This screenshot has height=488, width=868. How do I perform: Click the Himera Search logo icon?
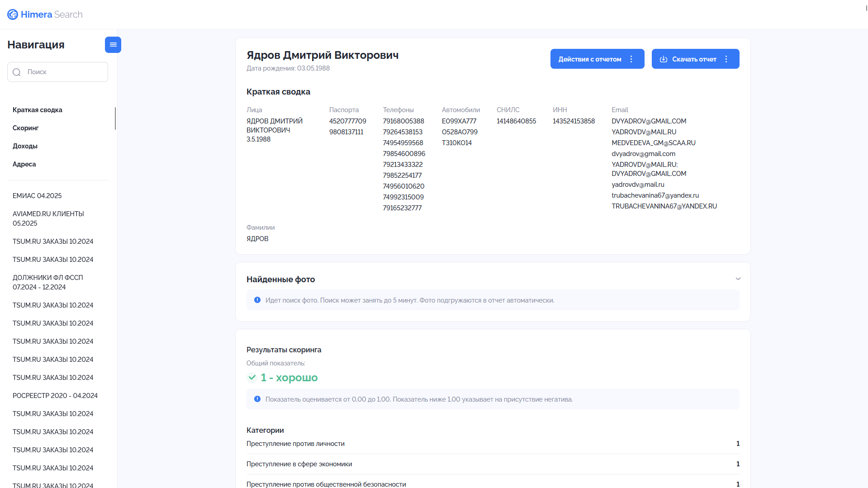coord(13,14)
